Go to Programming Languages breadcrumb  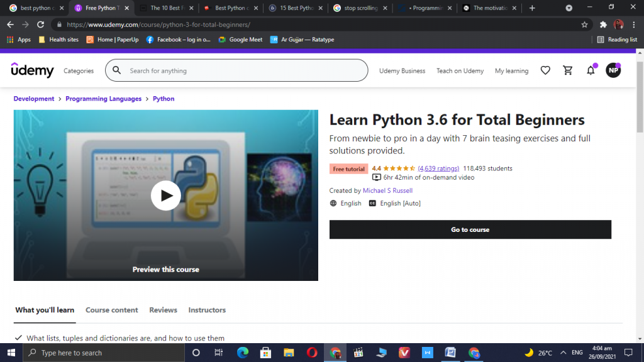(x=103, y=99)
